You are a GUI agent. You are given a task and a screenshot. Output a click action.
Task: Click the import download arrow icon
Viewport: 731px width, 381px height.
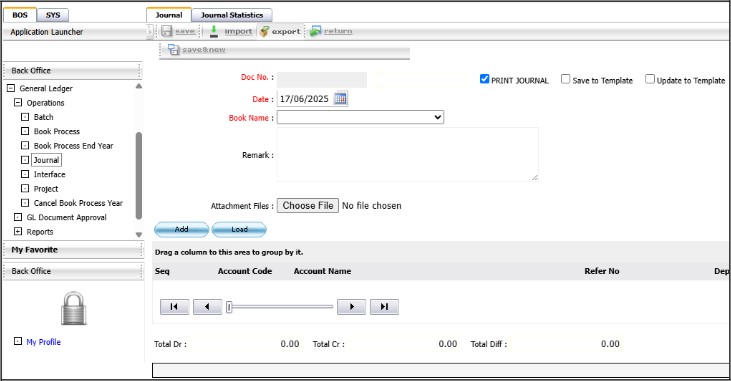click(214, 31)
